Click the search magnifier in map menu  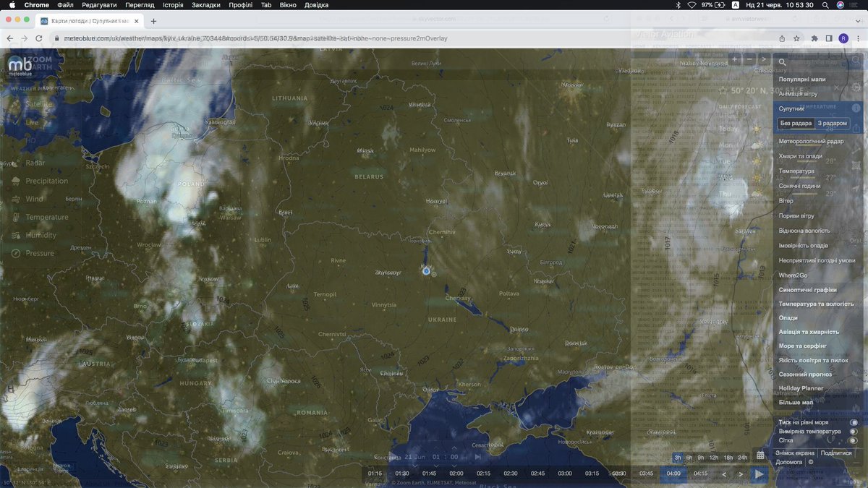[x=783, y=62]
